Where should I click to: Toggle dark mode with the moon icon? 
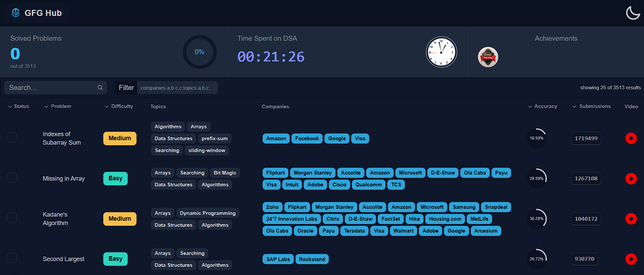coord(633,13)
